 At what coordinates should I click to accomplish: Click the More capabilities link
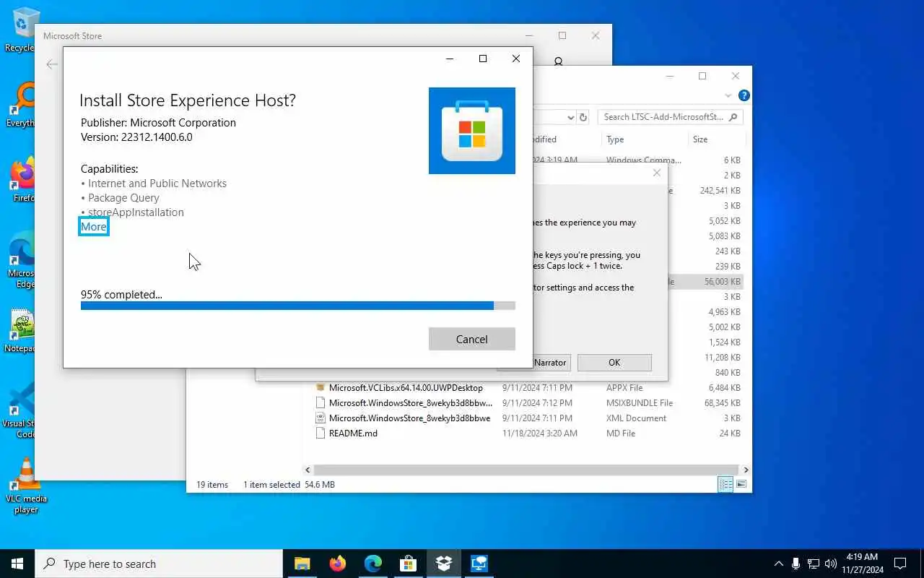[x=94, y=227]
